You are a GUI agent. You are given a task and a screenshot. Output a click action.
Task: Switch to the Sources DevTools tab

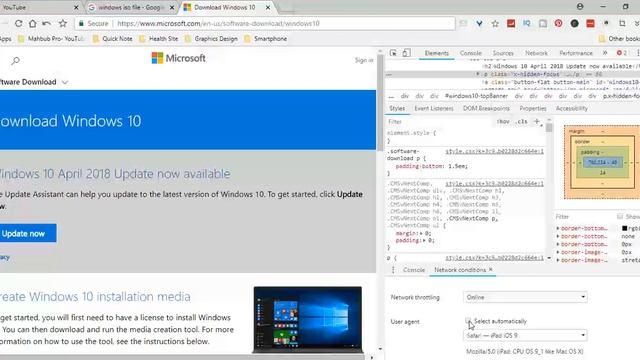tap(503, 53)
